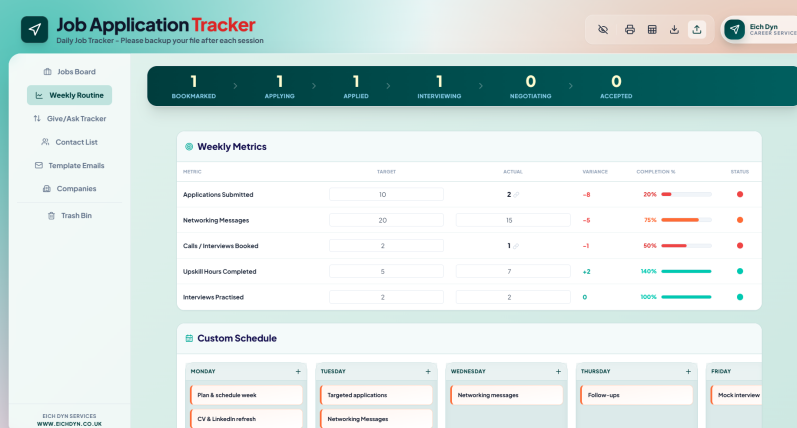
Task: Select the Applied pipeline stage
Action: pos(356,86)
